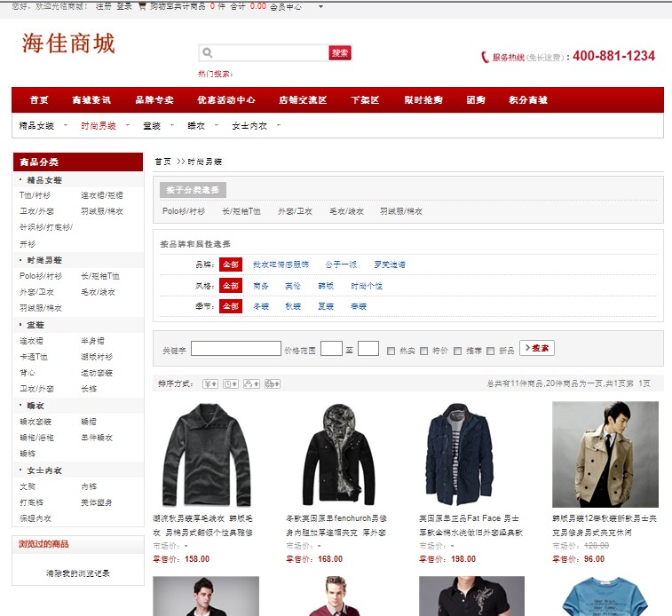Filter by season 秋装
672x616 pixels.
tap(293, 306)
